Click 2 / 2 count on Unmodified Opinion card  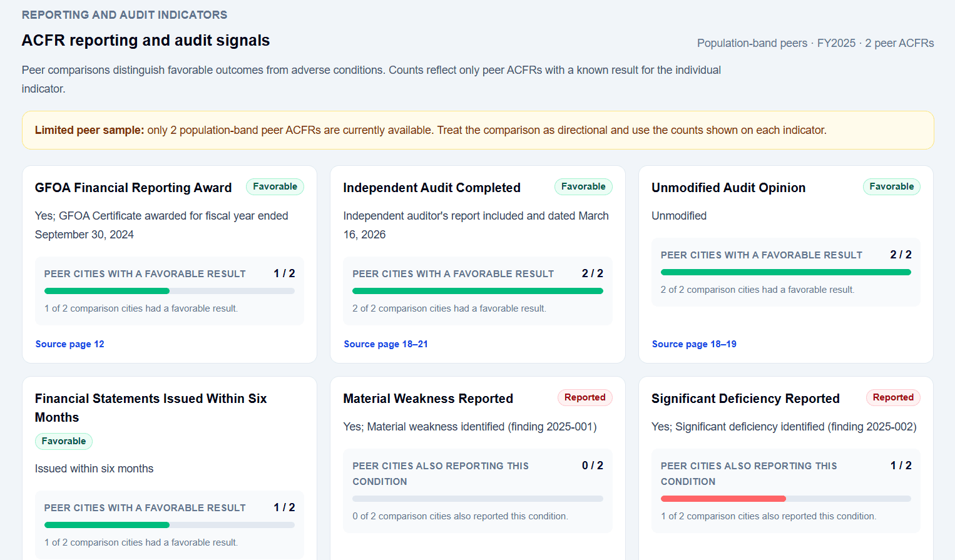[901, 255]
